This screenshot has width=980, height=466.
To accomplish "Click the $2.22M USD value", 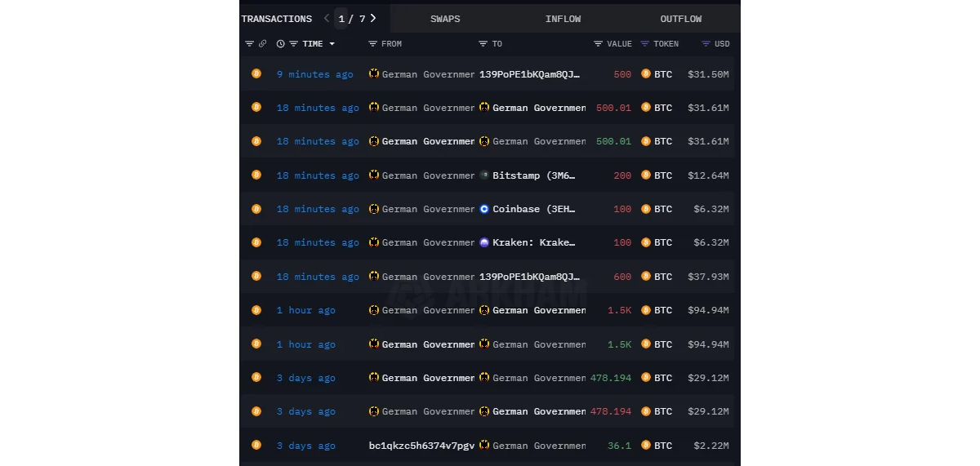I will point(711,446).
